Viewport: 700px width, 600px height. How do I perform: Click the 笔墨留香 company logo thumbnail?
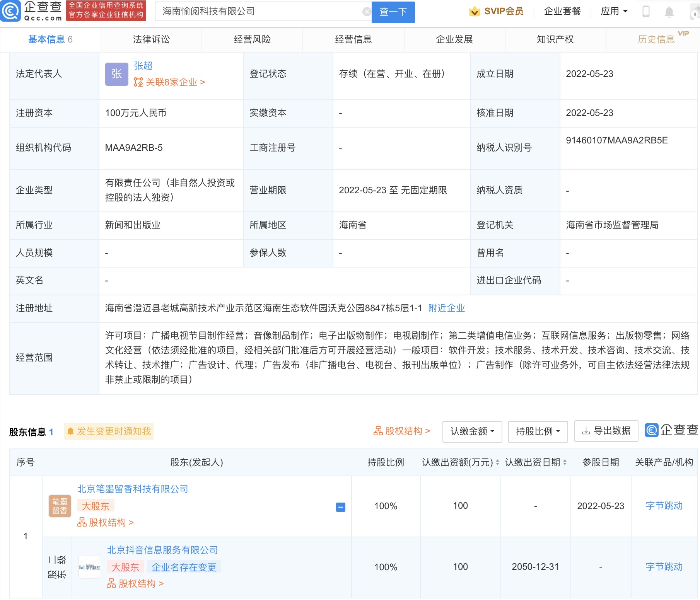pos(60,506)
